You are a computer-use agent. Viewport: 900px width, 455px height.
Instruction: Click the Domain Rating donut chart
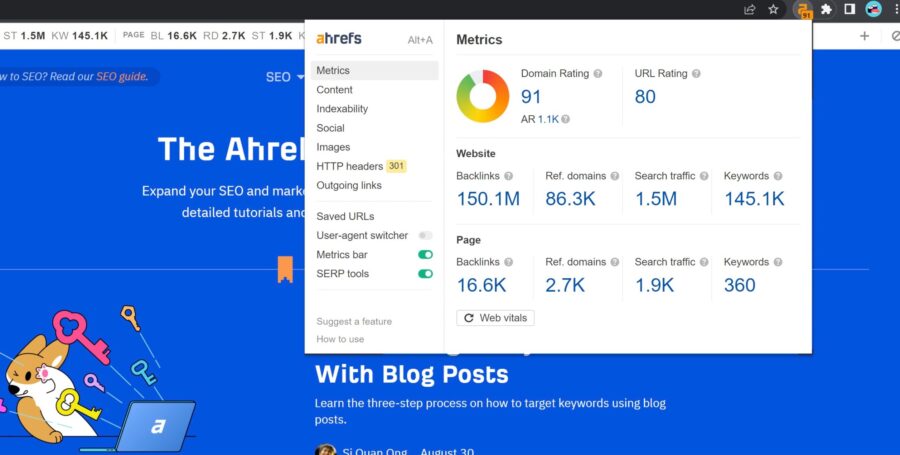(x=482, y=96)
